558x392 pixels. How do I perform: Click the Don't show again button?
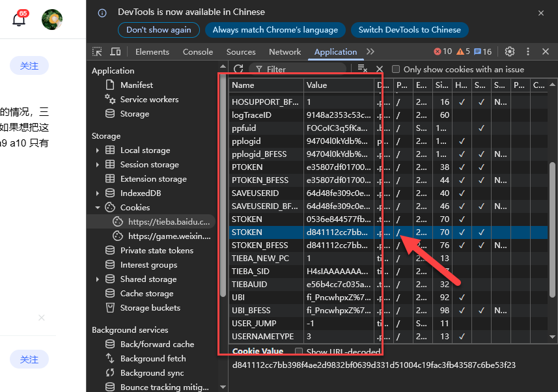tap(158, 30)
